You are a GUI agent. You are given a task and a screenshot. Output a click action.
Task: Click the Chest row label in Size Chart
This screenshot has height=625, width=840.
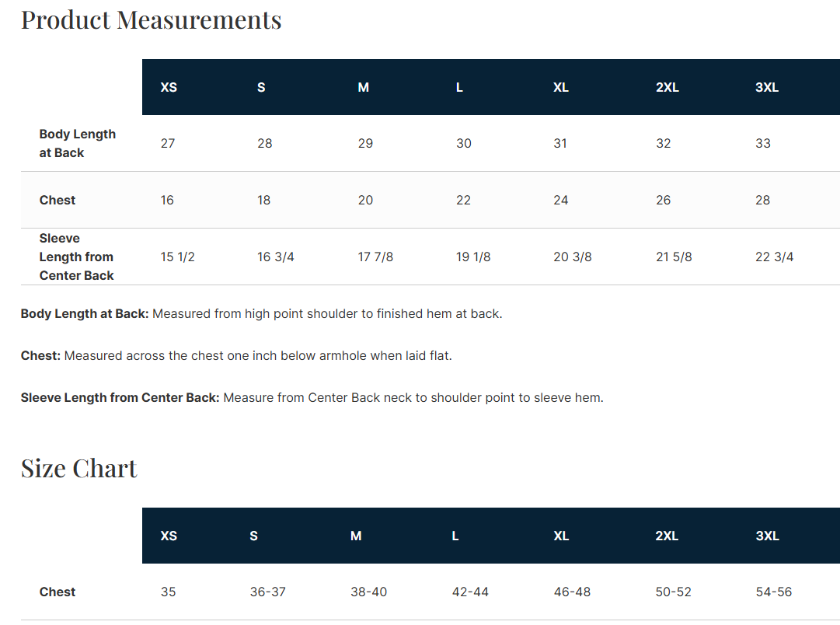[58, 592]
